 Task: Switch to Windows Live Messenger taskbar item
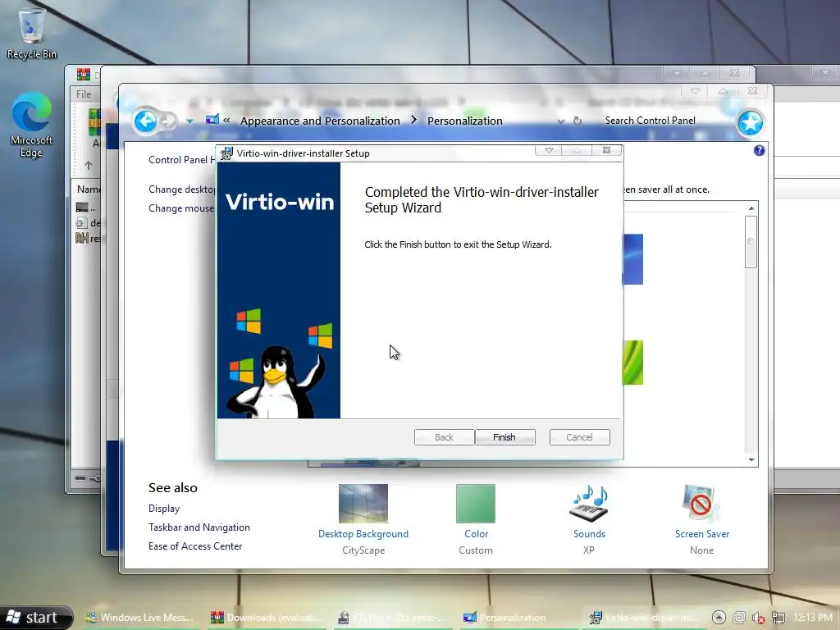[139, 618]
